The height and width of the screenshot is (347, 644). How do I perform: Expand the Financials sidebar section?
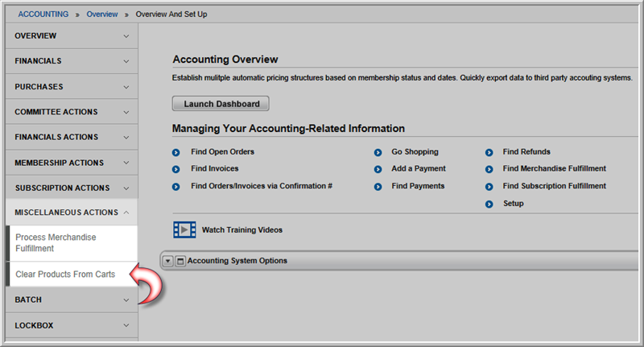[72, 61]
